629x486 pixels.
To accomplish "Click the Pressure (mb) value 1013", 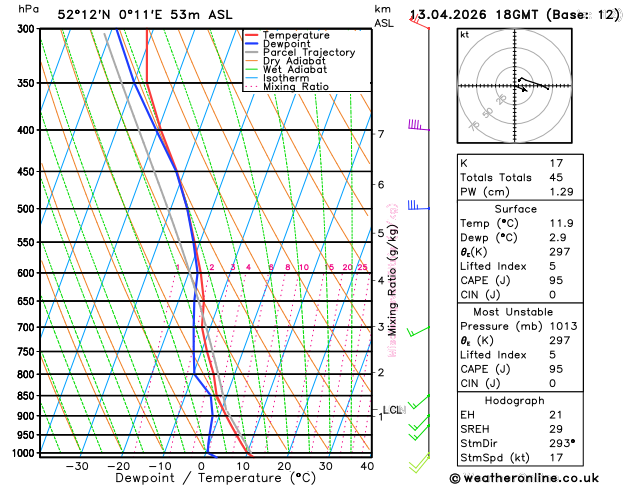I will (x=563, y=326).
